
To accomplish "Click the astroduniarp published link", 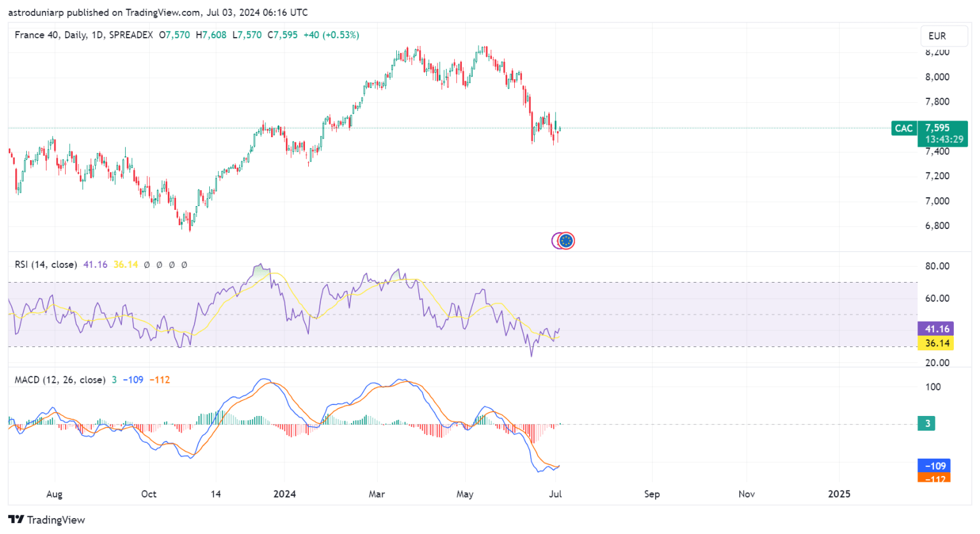I will click(x=36, y=12).
